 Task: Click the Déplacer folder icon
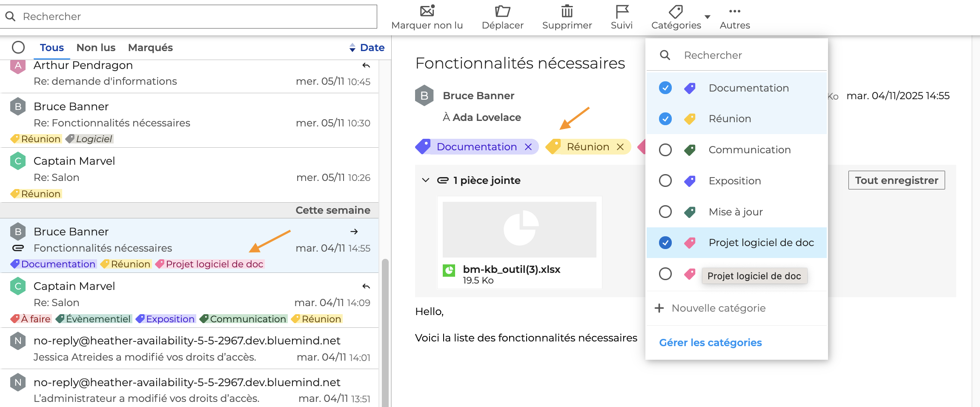[x=502, y=11]
